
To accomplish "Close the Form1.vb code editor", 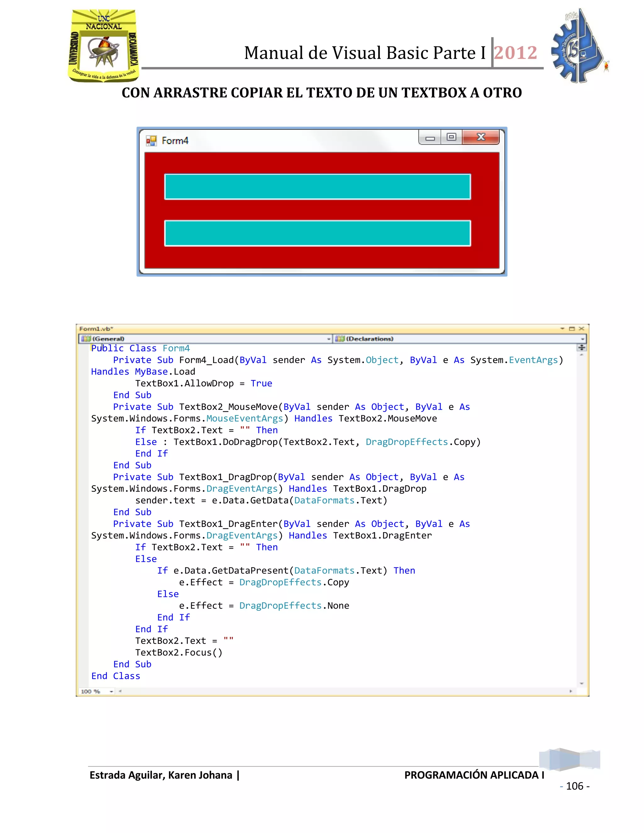I will pos(581,329).
